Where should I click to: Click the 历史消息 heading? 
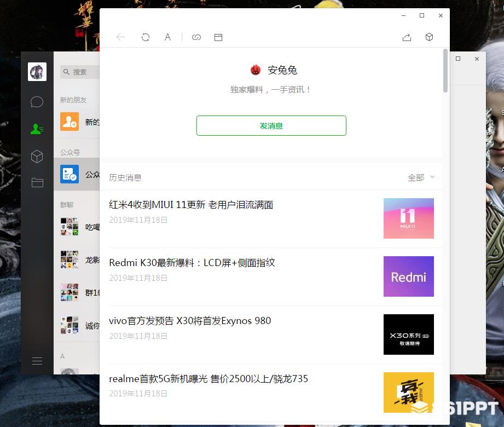[x=125, y=177]
